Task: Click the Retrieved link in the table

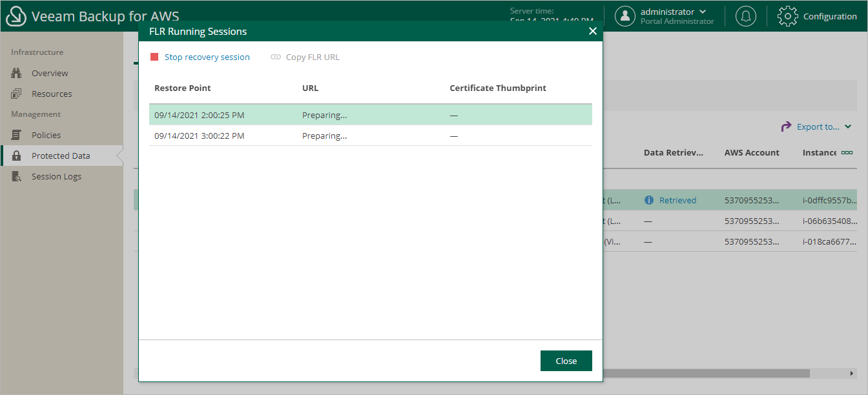Action: [x=677, y=199]
